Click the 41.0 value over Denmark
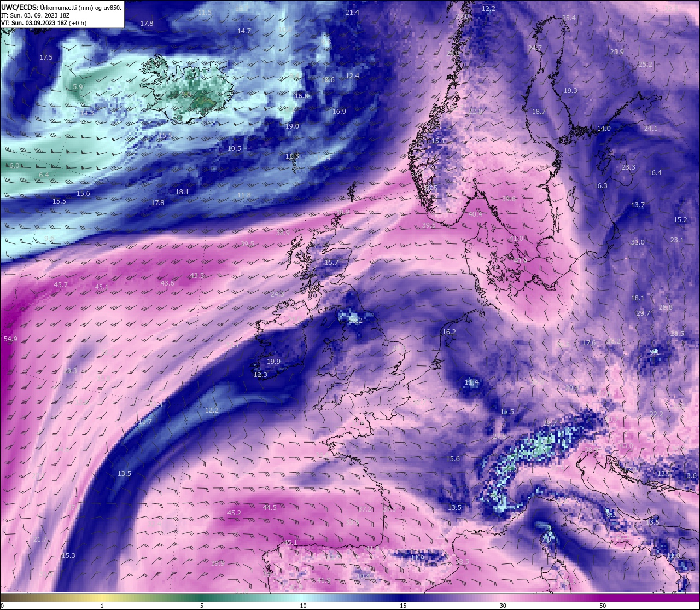Image resolution: width=700 pixels, height=610 pixels. (516, 239)
